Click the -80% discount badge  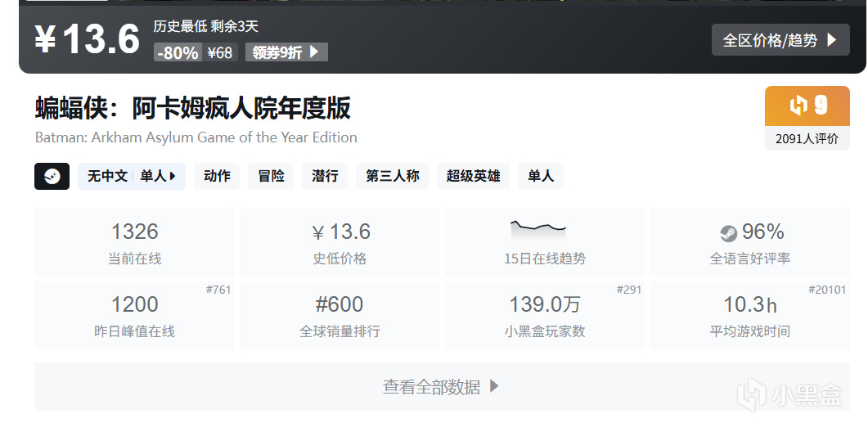[x=178, y=52]
